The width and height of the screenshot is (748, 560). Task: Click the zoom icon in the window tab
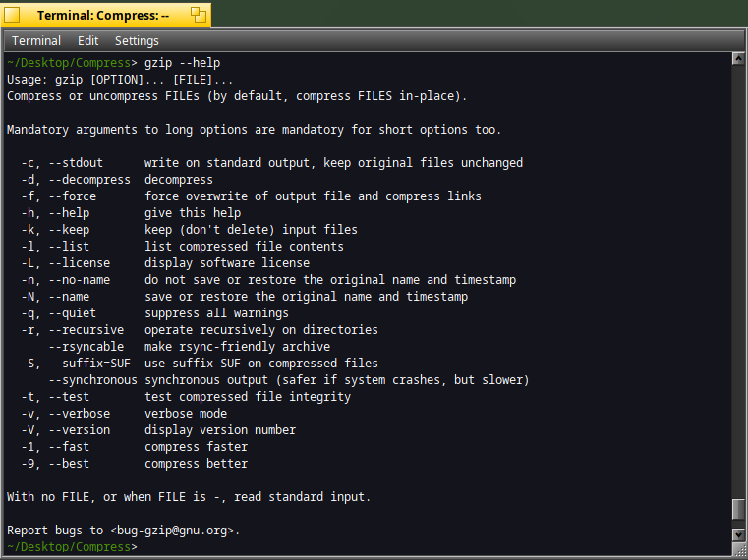pos(199,15)
